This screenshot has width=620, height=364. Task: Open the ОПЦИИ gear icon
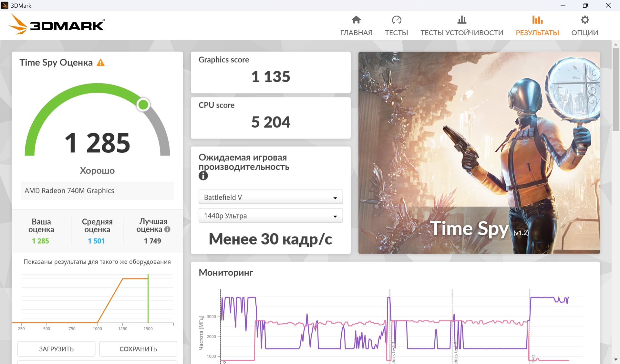coord(585,20)
